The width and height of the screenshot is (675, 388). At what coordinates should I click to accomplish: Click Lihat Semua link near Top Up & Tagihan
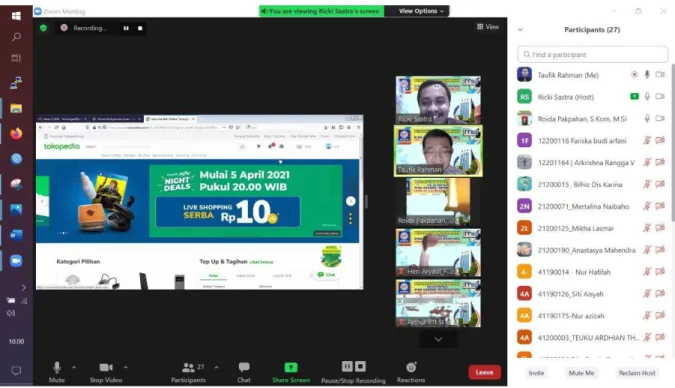pyautogui.click(x=261, y=262)
